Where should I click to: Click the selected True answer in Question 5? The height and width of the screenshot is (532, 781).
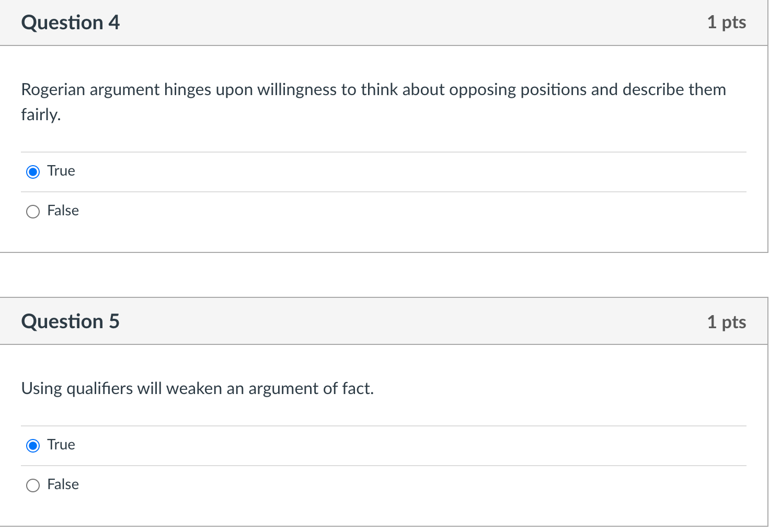32,445
